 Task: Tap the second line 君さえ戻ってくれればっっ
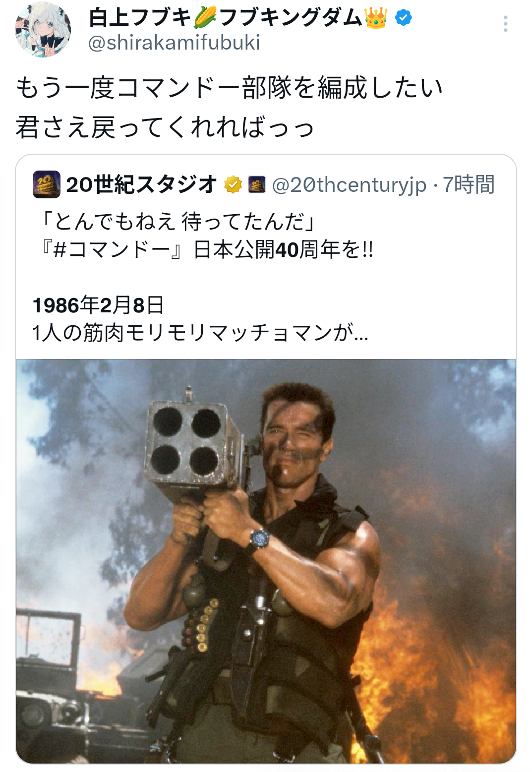(x=165, y=127)
